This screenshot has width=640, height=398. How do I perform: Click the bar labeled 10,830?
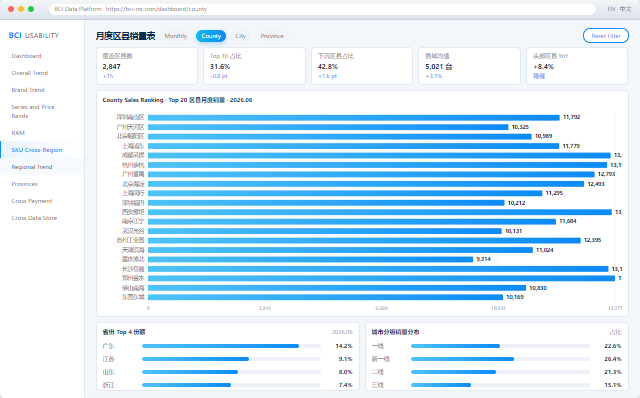(337, 288)
